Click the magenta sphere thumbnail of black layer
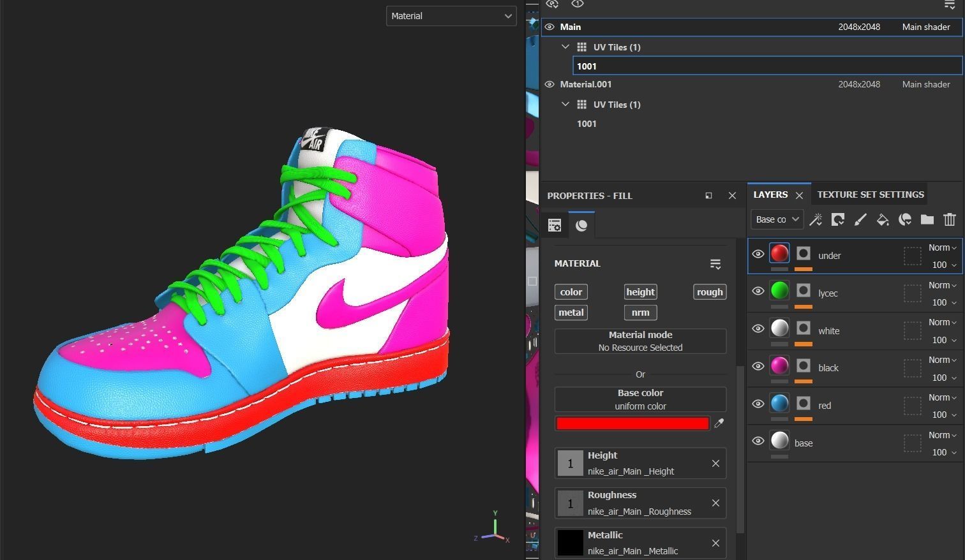The height and width of the screenshot is (560, 965). pos(779,365)
